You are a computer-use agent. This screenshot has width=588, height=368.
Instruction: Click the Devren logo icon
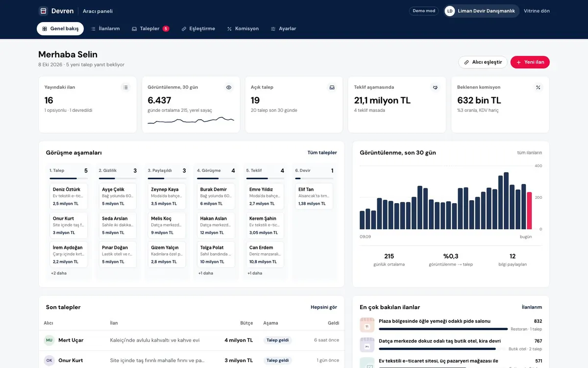tap(44, 11)
